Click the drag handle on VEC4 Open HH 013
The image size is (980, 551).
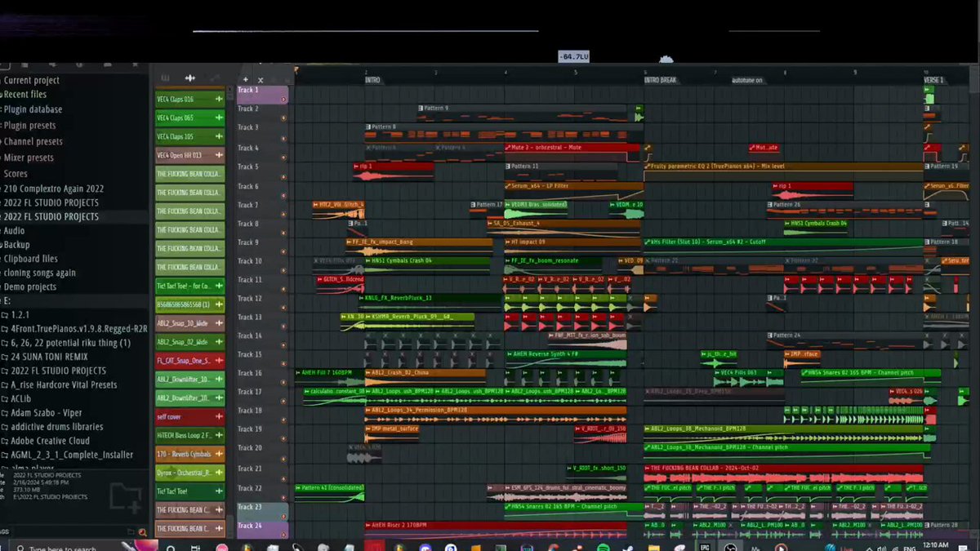[x=219, y=155]
